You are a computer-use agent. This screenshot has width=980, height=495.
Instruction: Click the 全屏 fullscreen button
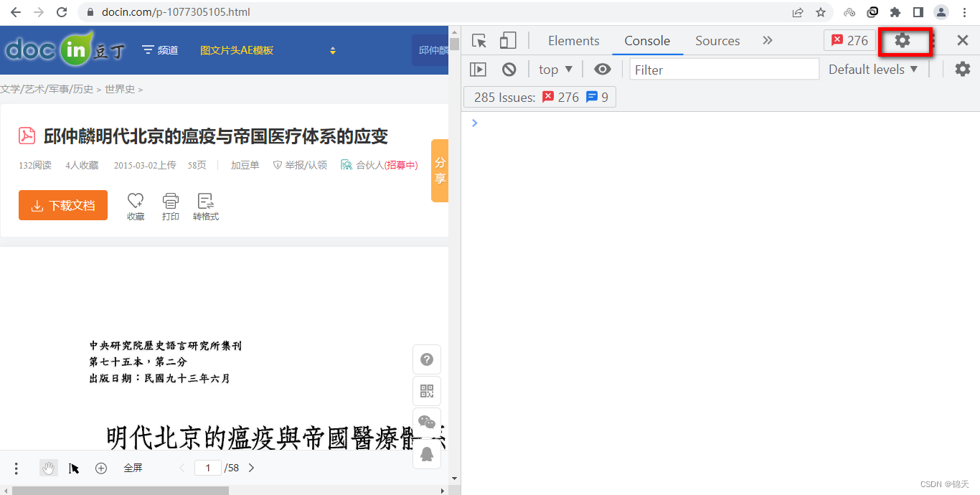(x=133, y=468)
